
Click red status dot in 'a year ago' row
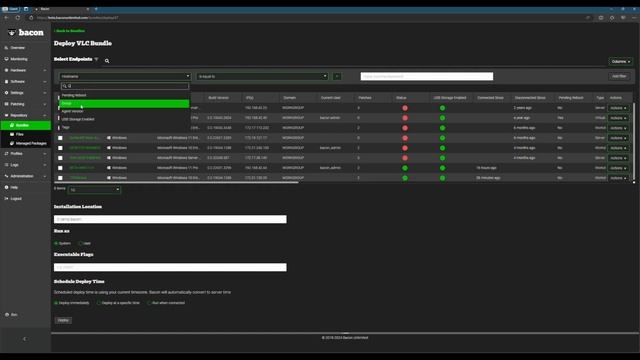tap(405, 118)
